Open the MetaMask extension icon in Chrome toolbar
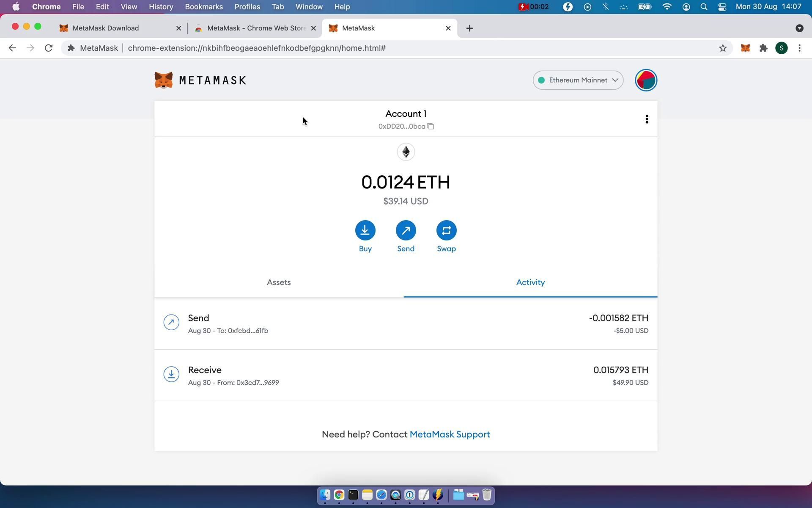 click(745, 48)
